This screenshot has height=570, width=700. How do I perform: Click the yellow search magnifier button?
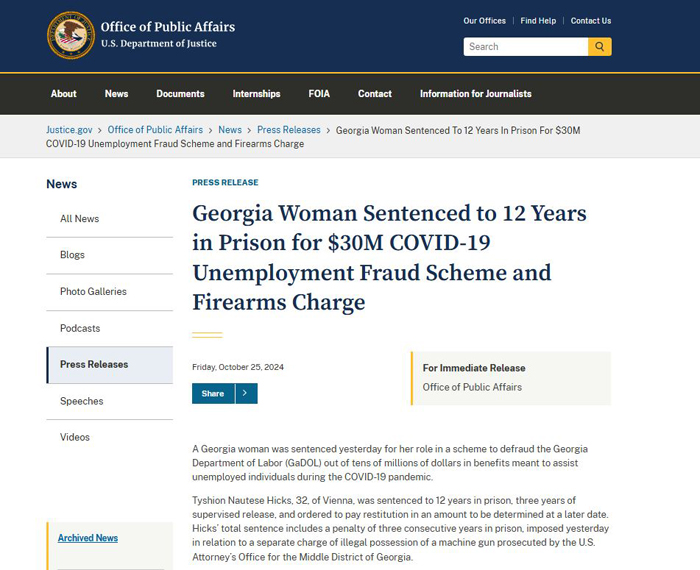coord(600,47)
